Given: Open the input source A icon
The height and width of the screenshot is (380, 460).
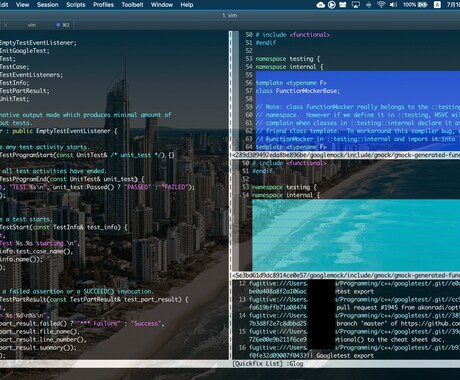Looking at the screenshot, I should [437, 5].
